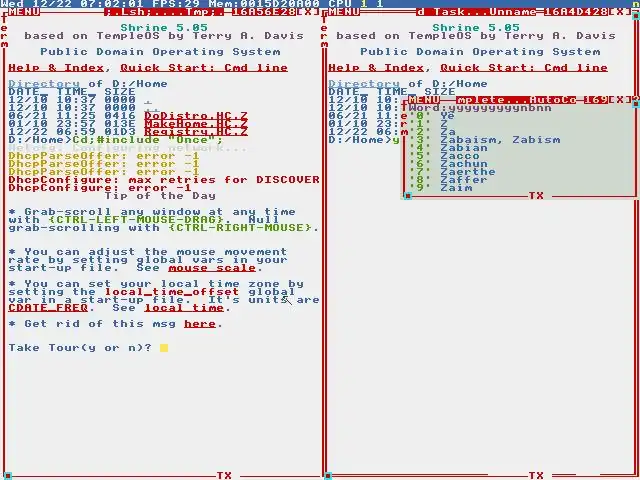The height and width of the screenshot is (480, 640).
Task: Click left window bottom scroll marker
Action: pyautogui.click(x=8, y=476)
